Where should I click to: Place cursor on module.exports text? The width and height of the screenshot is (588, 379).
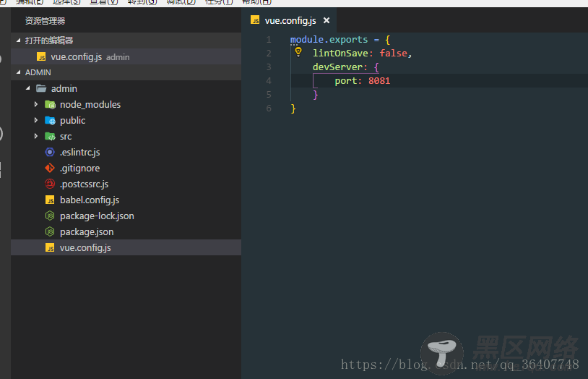(329, 40)
